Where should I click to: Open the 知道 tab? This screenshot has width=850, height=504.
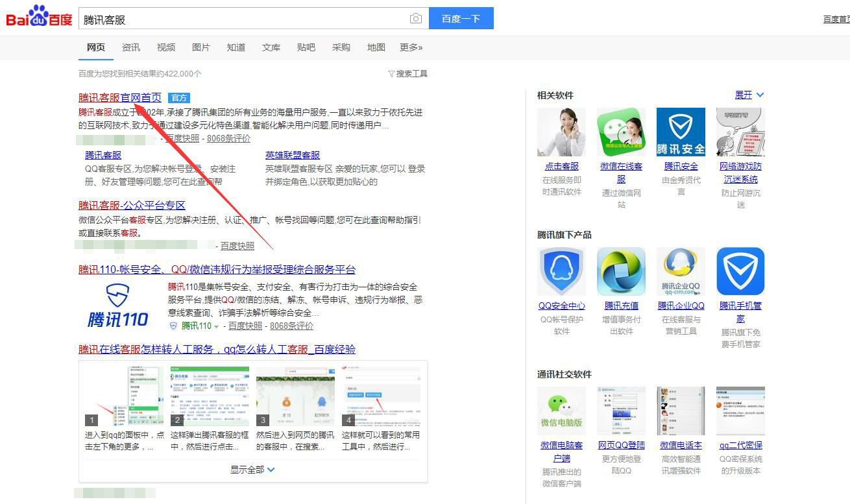pos(236,47)
